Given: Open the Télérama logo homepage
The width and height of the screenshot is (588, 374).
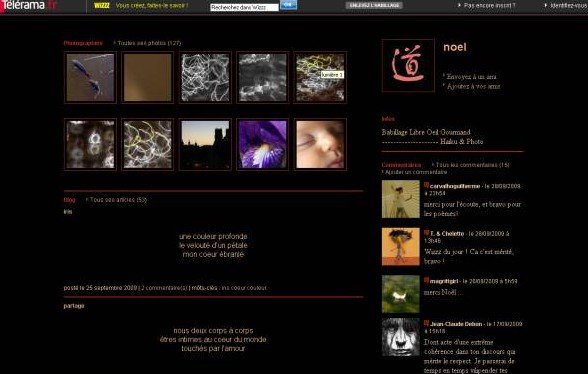Looking at the screenshot, I should coord(28,6).
